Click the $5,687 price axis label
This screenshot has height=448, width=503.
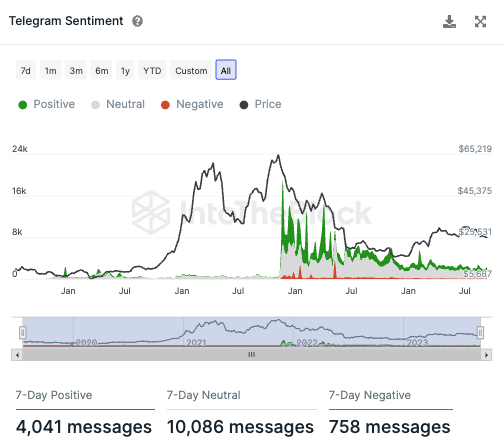point(477,274)
